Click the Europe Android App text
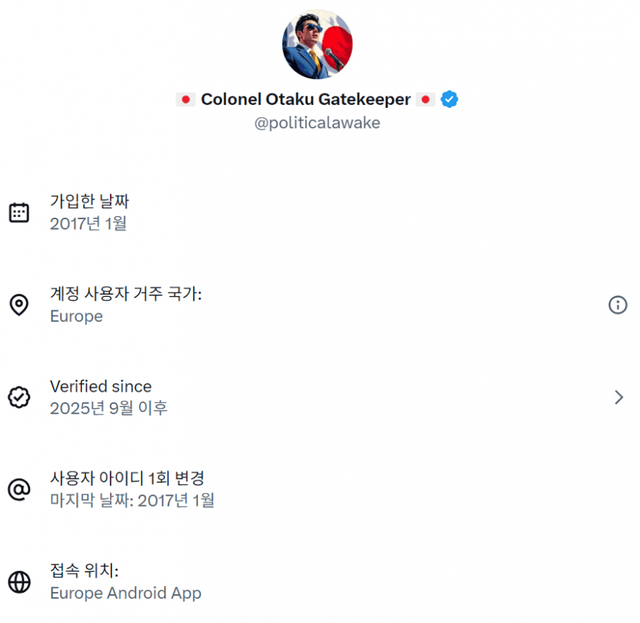 126,593
